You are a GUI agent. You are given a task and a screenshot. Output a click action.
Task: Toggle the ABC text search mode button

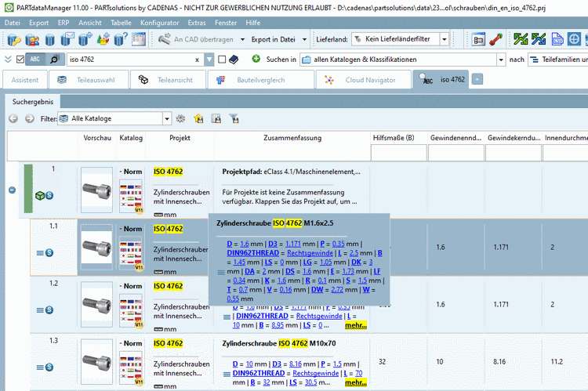[35, 60]
